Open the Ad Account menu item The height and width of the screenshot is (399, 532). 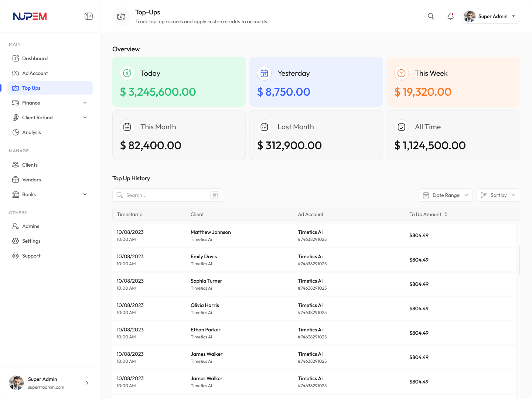35,73
